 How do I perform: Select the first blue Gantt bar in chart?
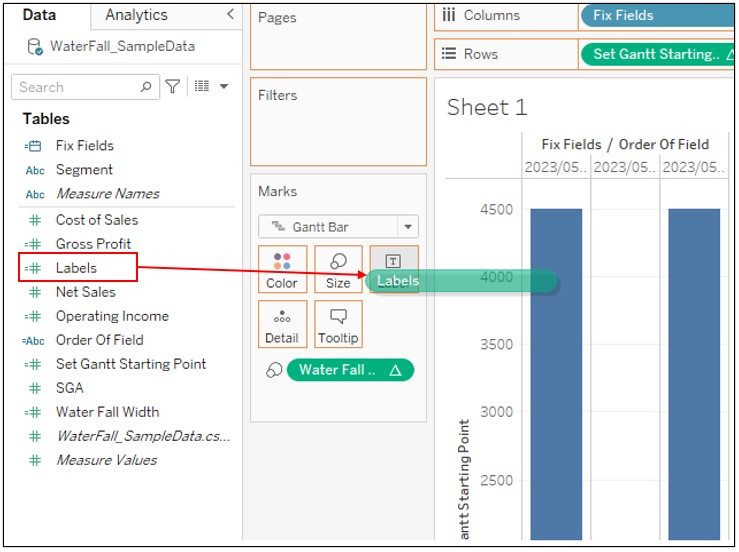click(x=556, y=374)
